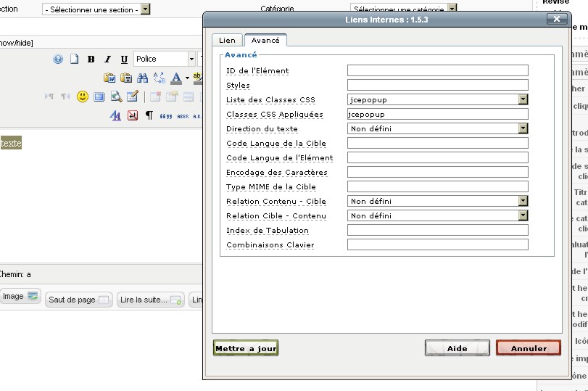Toggle italic text formatting
The width and height of the screenshot is (588, 391).
107,59
